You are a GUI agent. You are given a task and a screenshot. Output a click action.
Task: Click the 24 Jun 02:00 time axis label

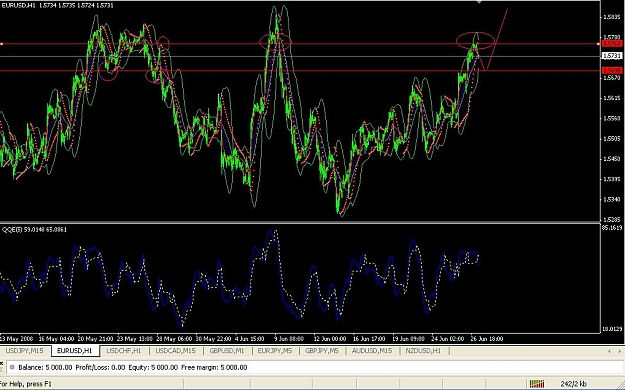(x=447, y=339)
